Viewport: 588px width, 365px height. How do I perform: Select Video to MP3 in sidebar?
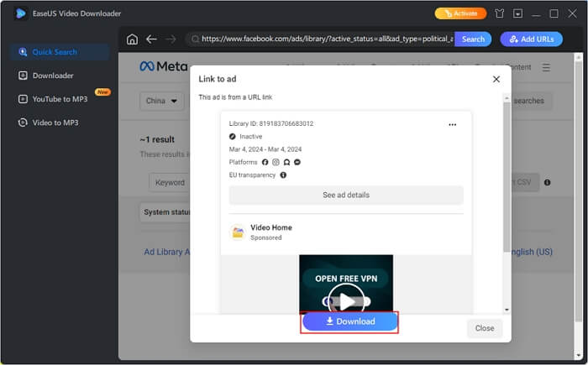point(55,123)
